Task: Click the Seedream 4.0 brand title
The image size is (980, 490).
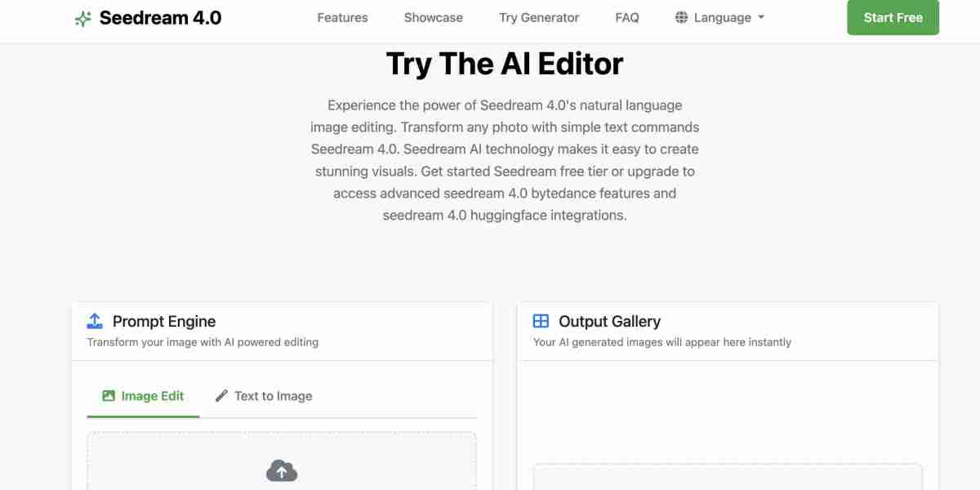Action: [x=160, y=18]
